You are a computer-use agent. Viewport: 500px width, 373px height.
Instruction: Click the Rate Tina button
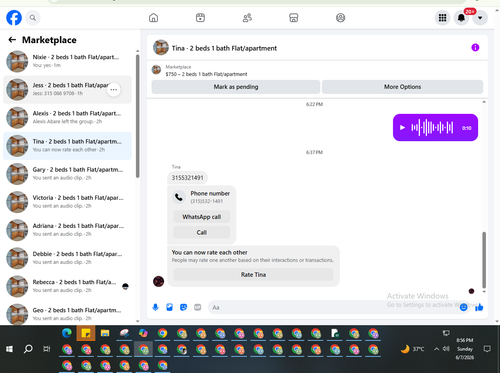[253, 275]
